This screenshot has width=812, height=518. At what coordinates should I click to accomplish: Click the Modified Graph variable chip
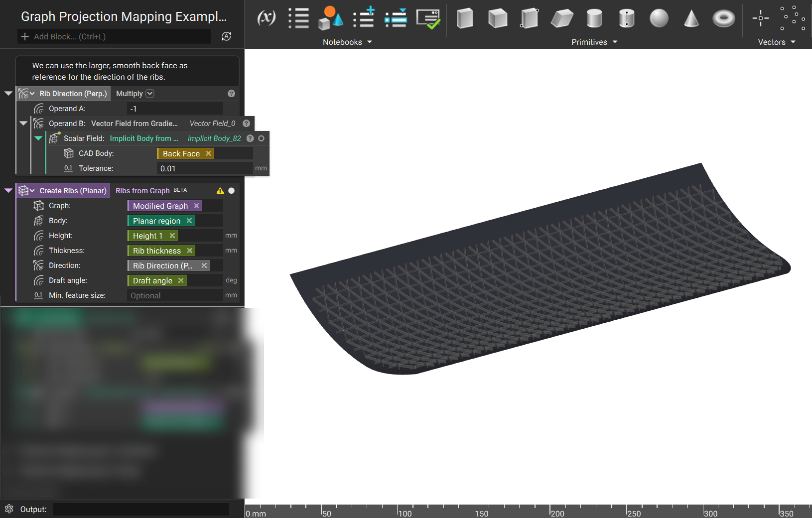point(160,206)
